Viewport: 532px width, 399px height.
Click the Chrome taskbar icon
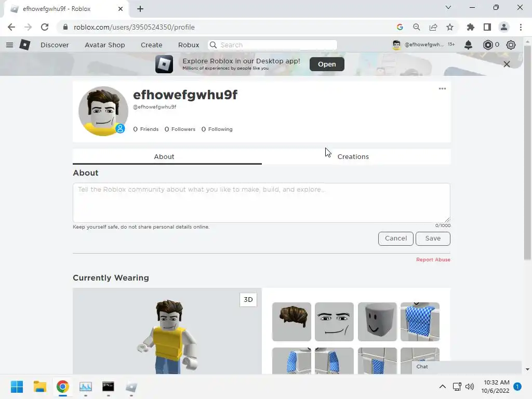click(63, 387)
